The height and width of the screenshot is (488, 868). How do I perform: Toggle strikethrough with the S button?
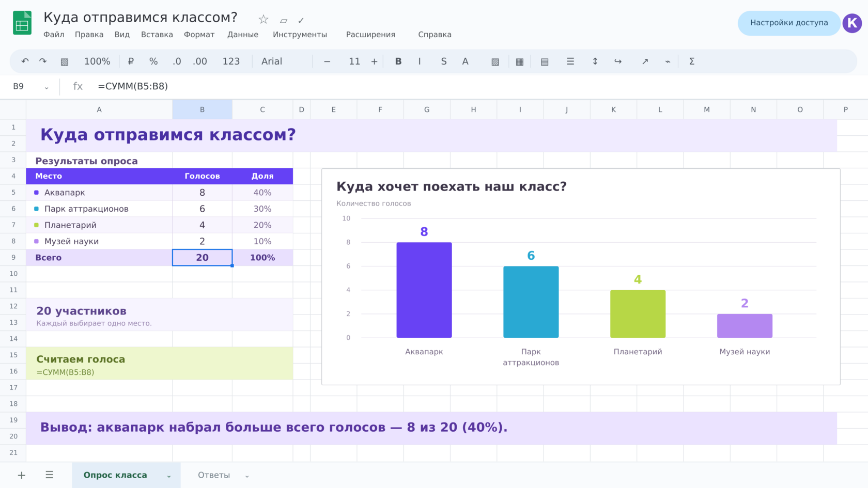[444, 61]
